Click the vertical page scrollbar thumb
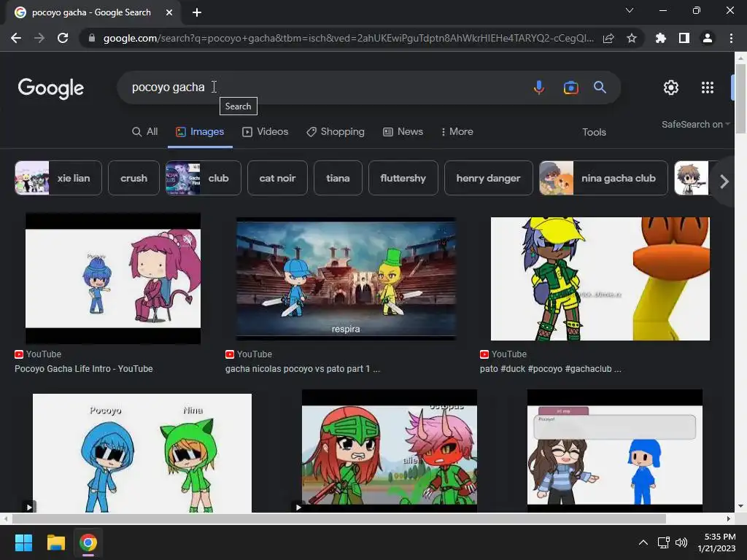 tap(740, 98)
